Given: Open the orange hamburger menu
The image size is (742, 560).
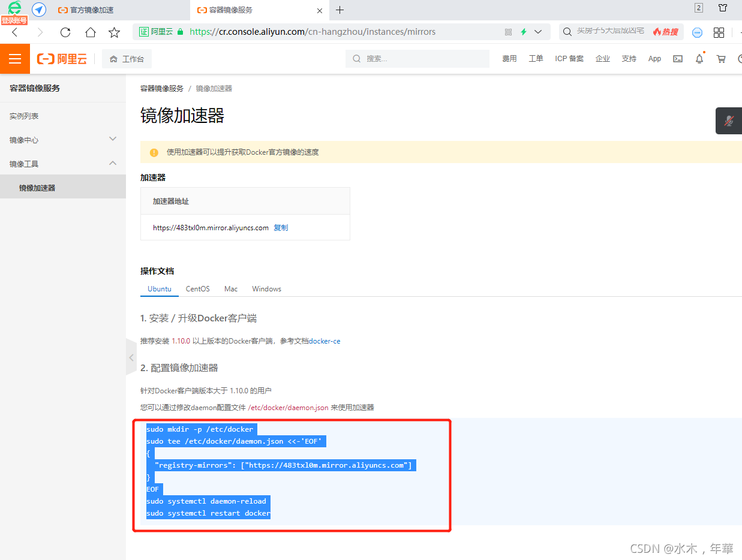Looking at the screenshot, I should pyautogui.click(x=15, y=59).
